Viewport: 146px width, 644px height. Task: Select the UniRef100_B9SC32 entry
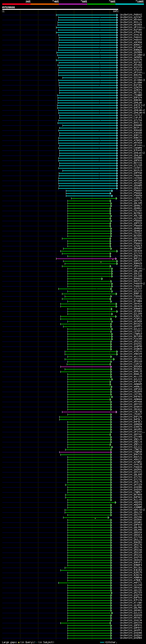point(131,123)
